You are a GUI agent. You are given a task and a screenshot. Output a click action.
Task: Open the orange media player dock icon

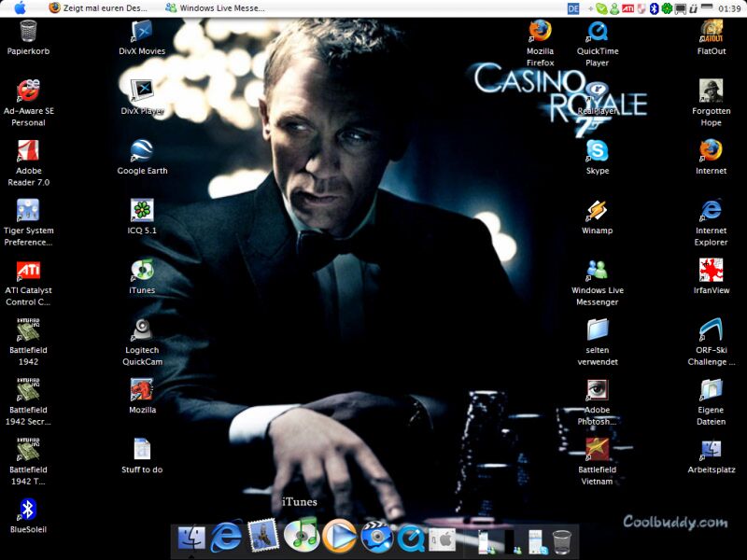click(x=339, y=536)
